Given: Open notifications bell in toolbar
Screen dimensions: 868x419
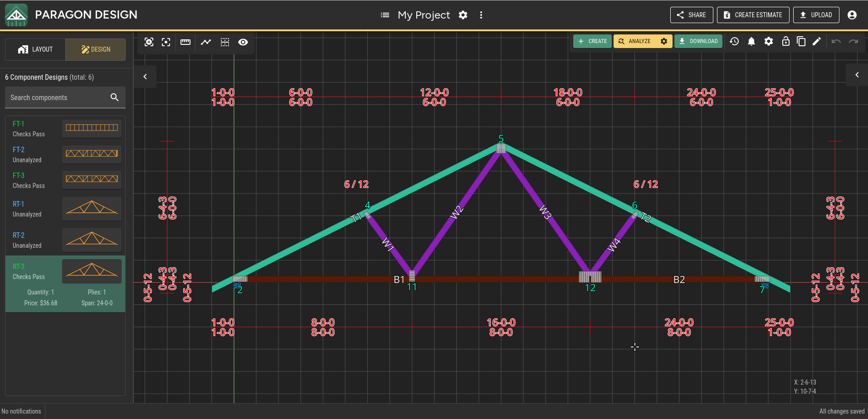Looking at the screenshot, I should click(x=751, y=41).
